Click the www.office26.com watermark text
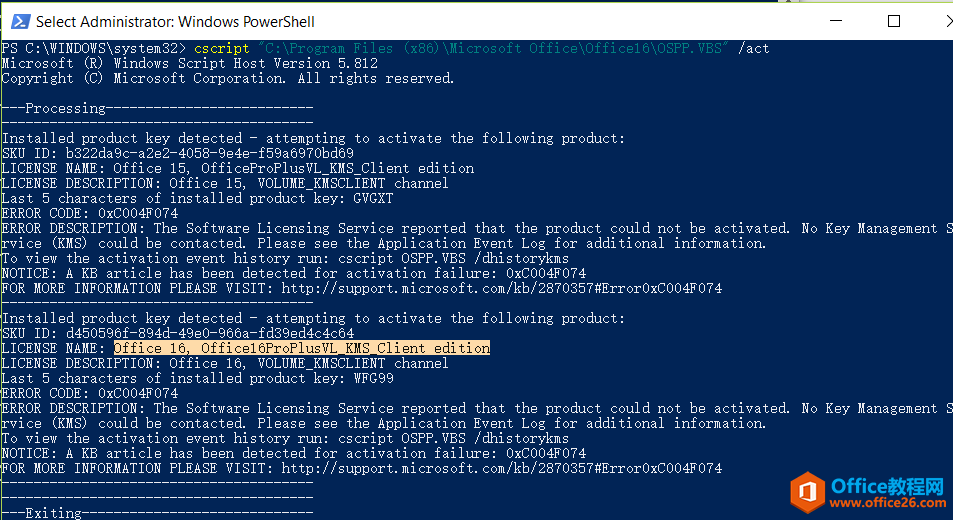This screenshot has height=520, width=953. tap(887, 503)
